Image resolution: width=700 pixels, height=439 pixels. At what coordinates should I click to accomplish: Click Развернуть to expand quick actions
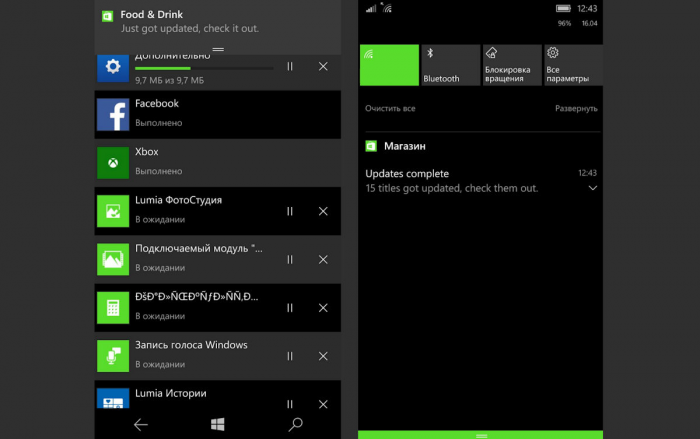click(x=576, y=108)
